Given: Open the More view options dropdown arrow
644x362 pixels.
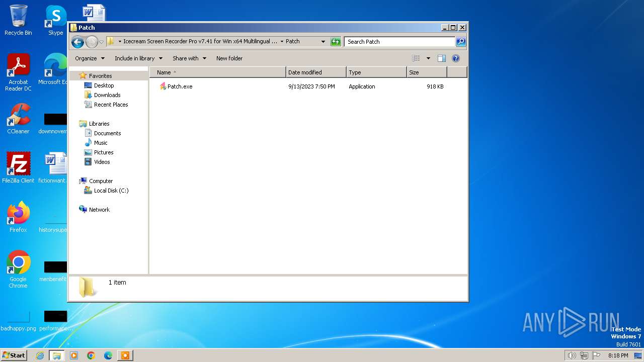Looking at the screenshot, I should tap(428, 58).
